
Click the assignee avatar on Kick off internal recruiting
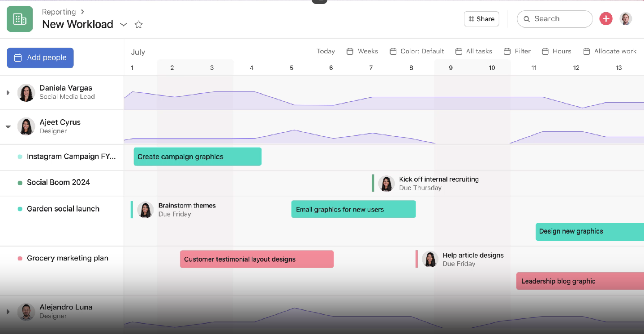[386, 183]
